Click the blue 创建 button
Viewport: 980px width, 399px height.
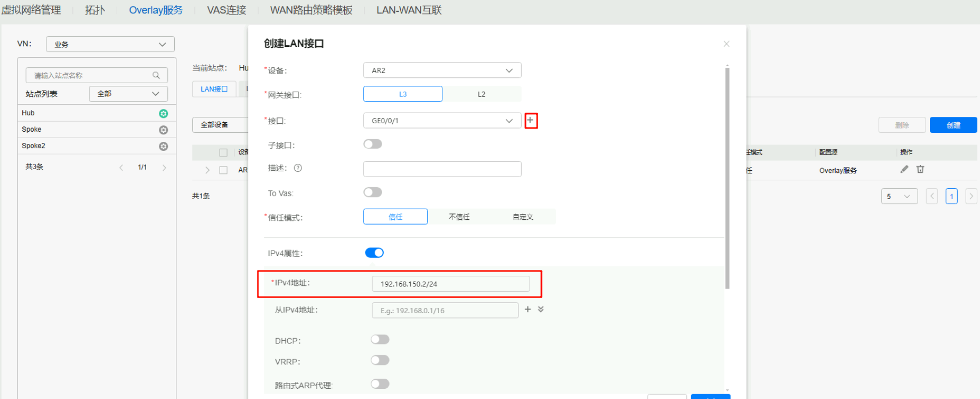953,125
